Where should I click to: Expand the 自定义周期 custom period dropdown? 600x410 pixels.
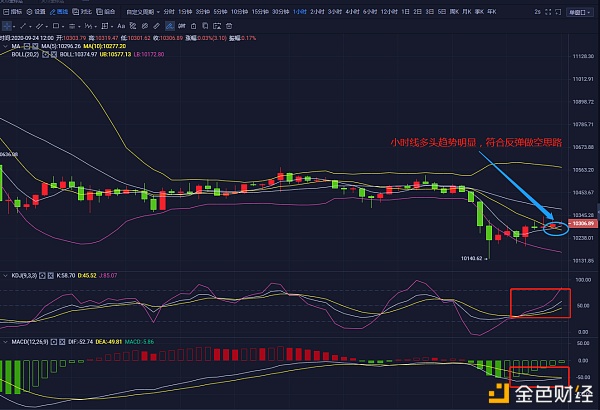143,12
